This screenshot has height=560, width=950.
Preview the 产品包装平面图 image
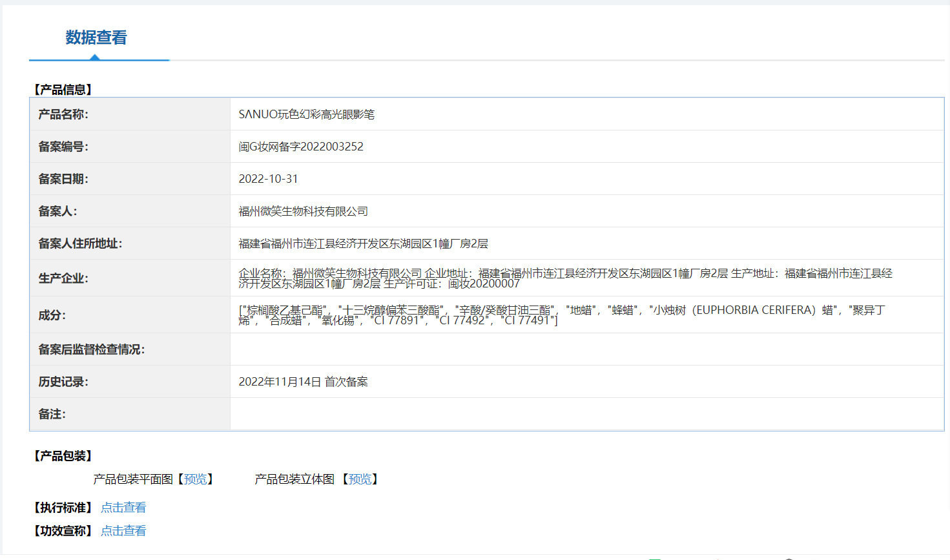196,479
